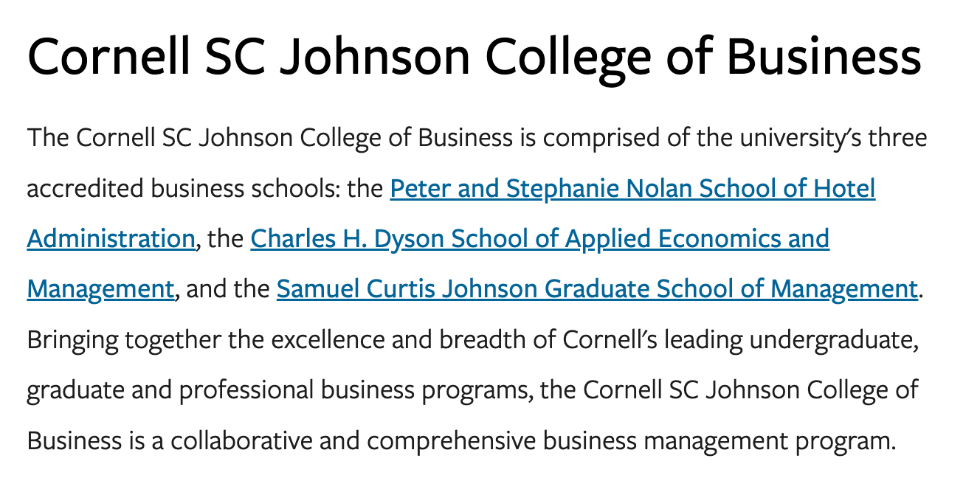Open the Peter and Stephanie Nolan School link
The height and width of the screenshot is (478, 980).
(632, 189)
